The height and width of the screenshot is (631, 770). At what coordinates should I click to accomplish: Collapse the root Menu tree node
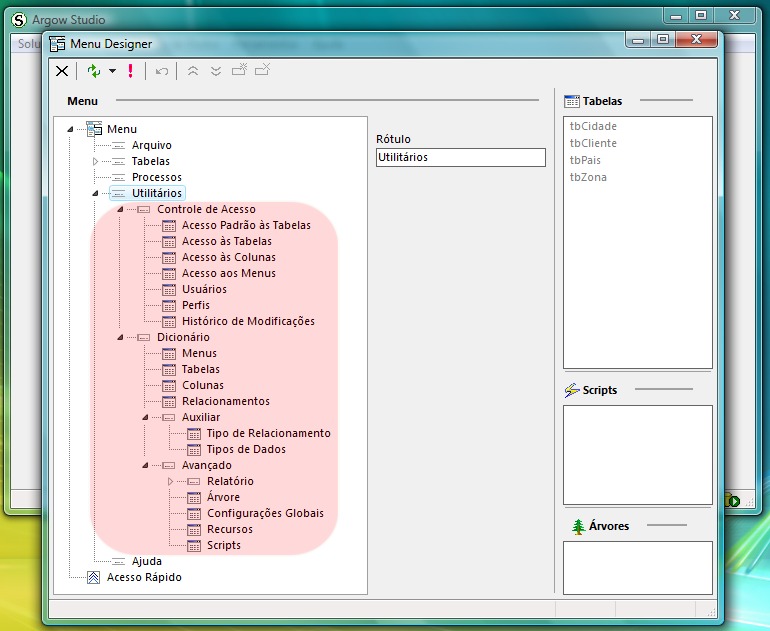(70, 129)
